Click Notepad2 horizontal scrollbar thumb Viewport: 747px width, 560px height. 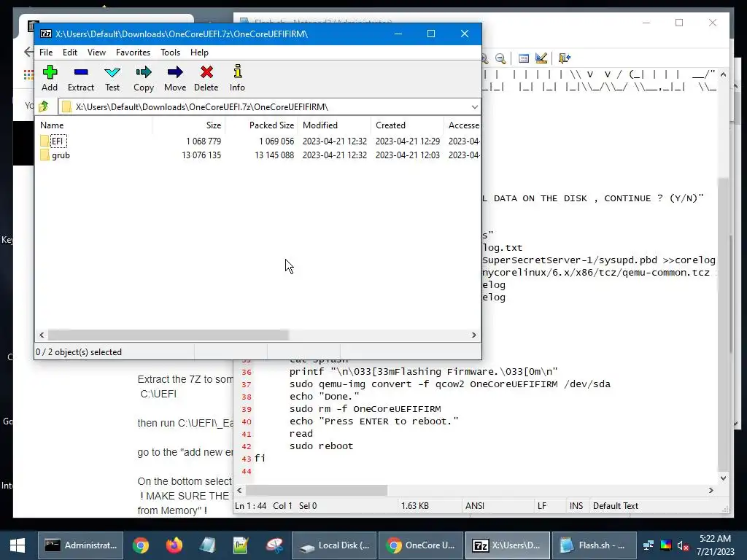point(317,490)
